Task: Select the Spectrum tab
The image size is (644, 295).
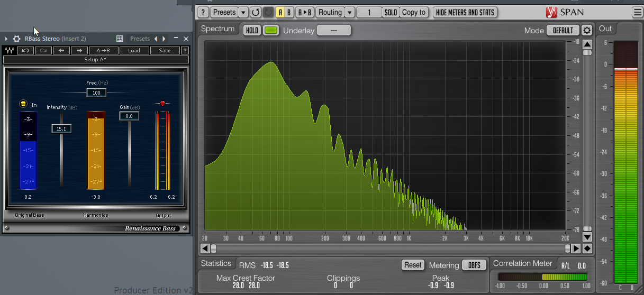Action: pos(217,29)
